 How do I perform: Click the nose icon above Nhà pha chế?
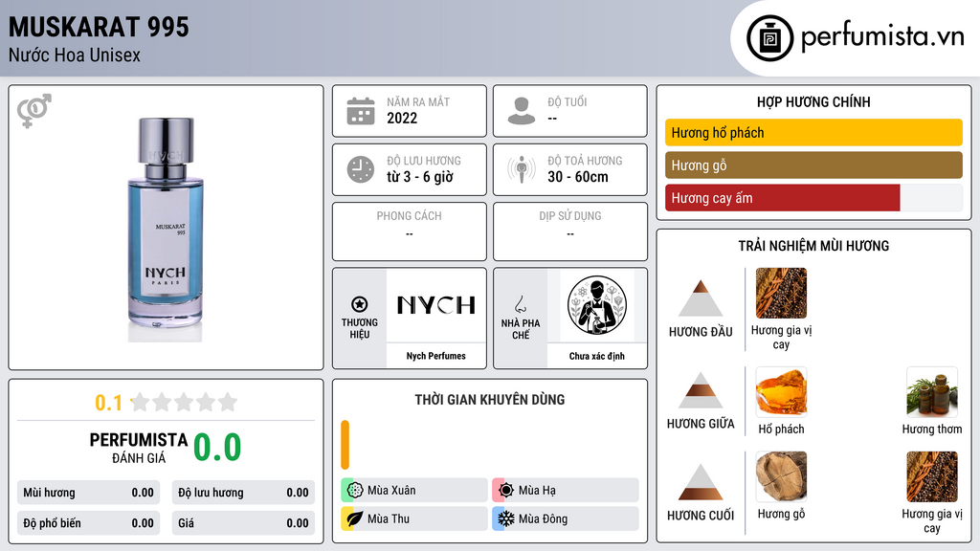tap(520, 304)
